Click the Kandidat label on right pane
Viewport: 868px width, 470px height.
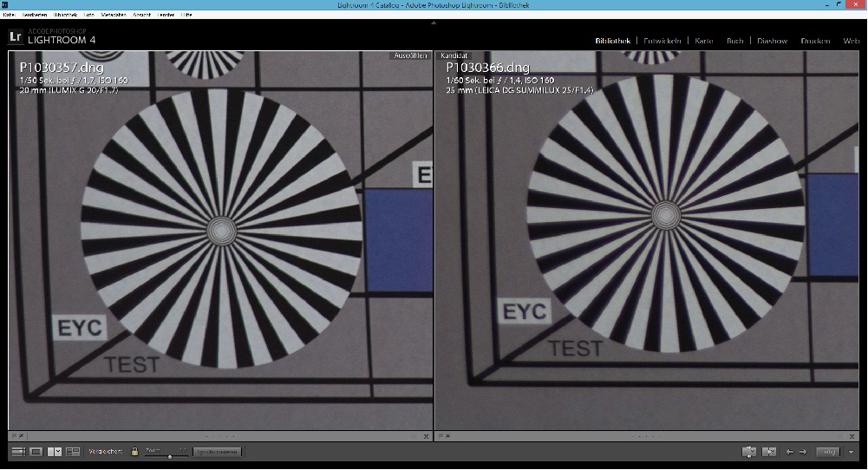click(454, 55)
